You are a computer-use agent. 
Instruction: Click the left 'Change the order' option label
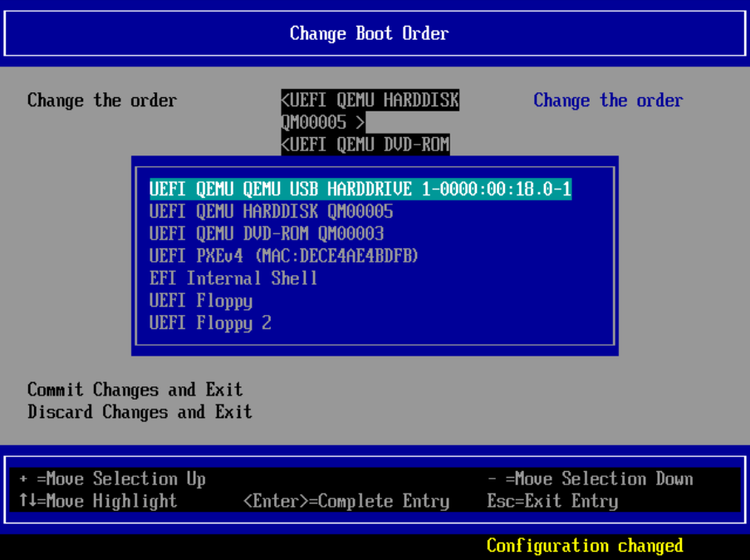[102, 101]
